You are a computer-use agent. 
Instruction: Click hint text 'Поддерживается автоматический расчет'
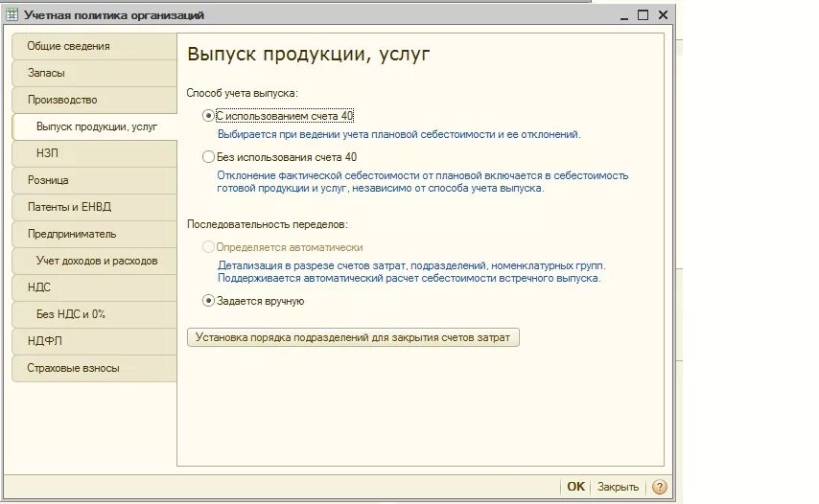tap(409, 278)
